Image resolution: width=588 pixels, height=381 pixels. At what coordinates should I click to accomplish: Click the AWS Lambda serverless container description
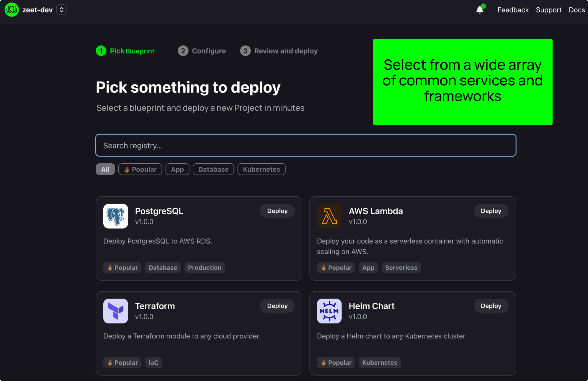coord(410,246)
